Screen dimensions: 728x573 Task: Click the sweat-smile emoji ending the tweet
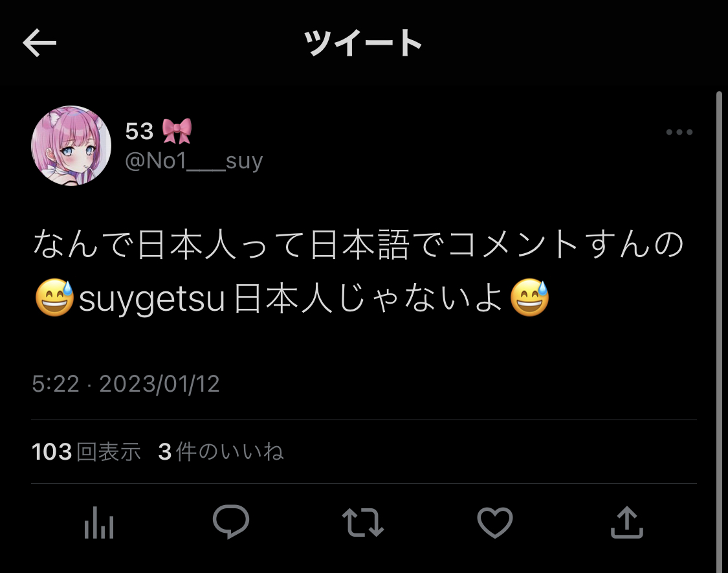coord(530,297)
